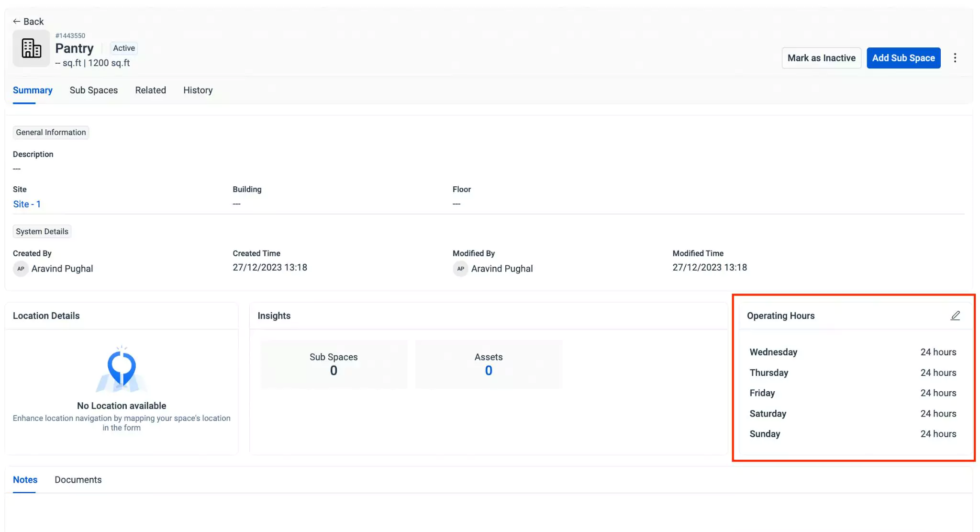Open the Site - 1 link
Viewport: 980px width, 532px height.
pyautogui.click(x=27, y=204)
